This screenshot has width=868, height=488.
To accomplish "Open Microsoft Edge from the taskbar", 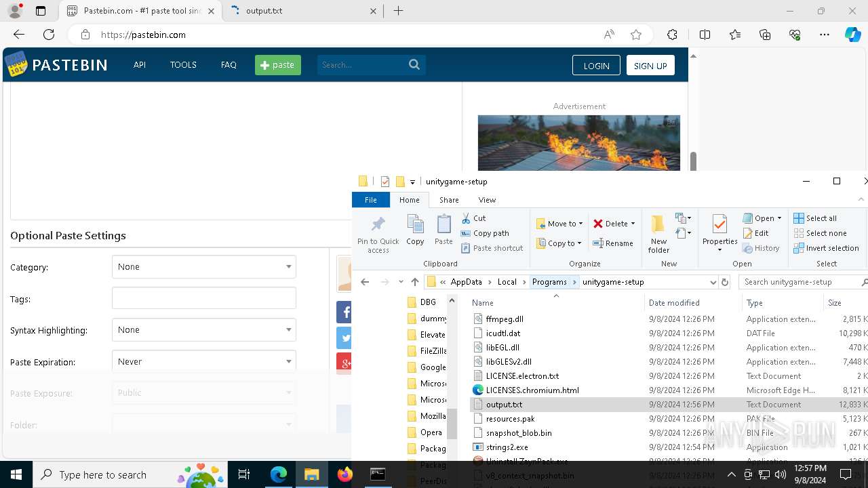I will point(279,474).
